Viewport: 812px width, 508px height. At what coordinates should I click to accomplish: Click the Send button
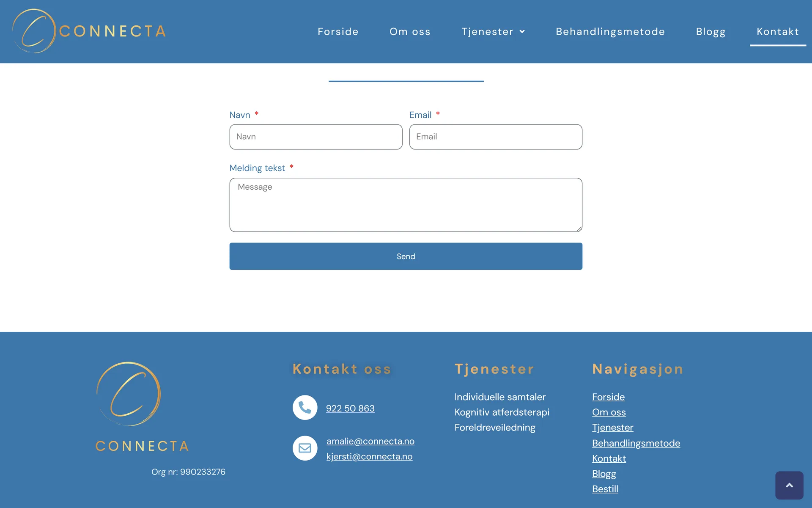coord(406,256)
